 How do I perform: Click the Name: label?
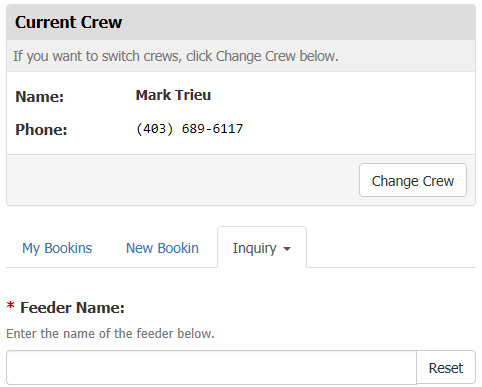pos(40,97)
